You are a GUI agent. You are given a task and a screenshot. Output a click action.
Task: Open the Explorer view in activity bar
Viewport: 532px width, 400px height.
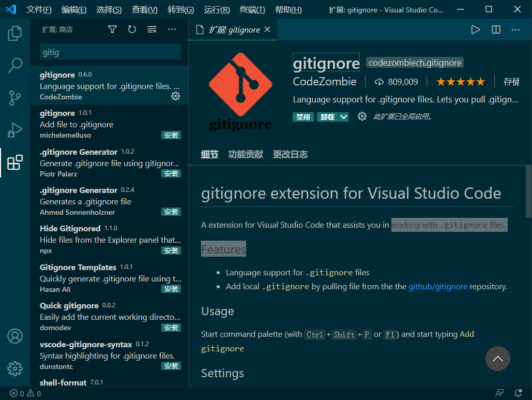(15, 33)
